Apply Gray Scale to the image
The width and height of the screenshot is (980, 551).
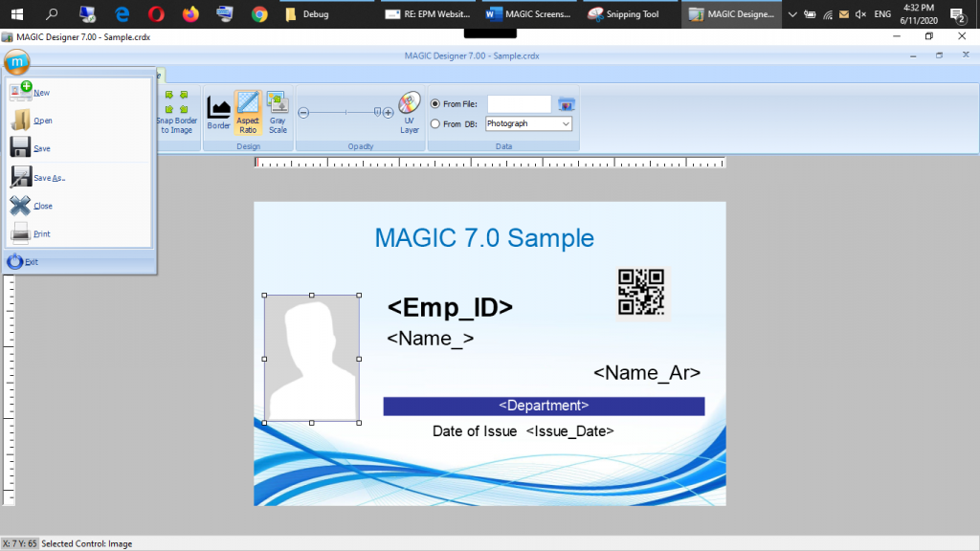(x=278, y=107)
